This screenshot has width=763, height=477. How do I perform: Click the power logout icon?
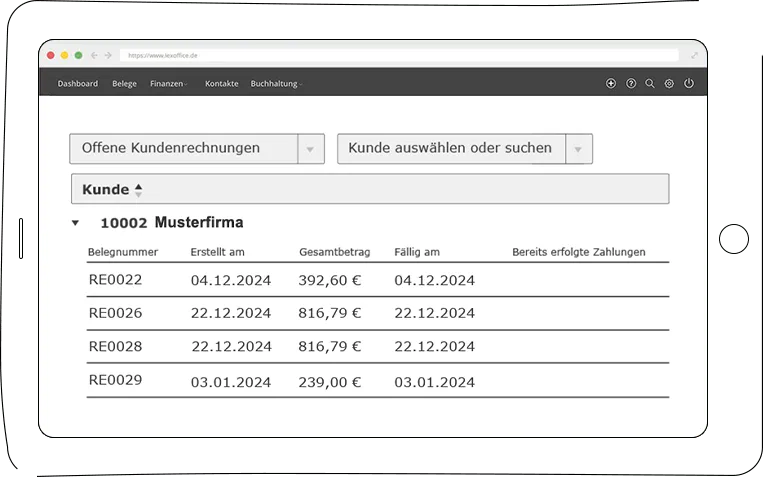click(x=689, y=83)
